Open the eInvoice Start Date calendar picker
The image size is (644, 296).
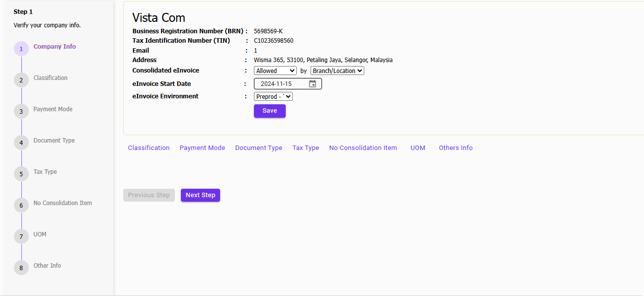(x=314, y=83)
